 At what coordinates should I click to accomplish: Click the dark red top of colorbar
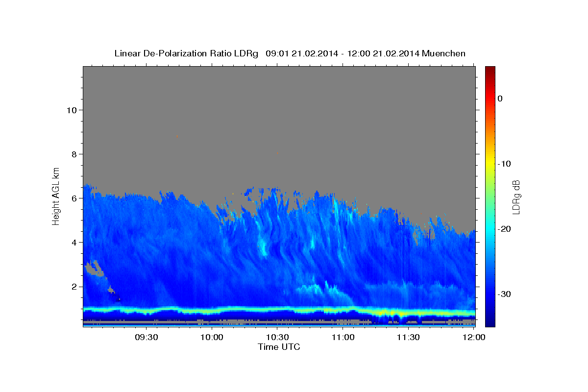490,71
